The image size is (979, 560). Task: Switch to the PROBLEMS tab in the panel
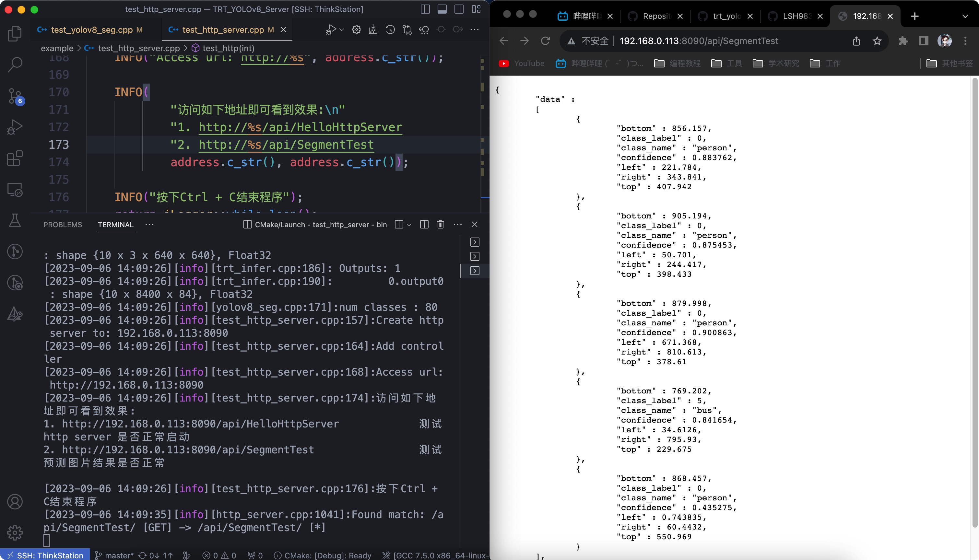pyautogui.click(x=63, y=224)
